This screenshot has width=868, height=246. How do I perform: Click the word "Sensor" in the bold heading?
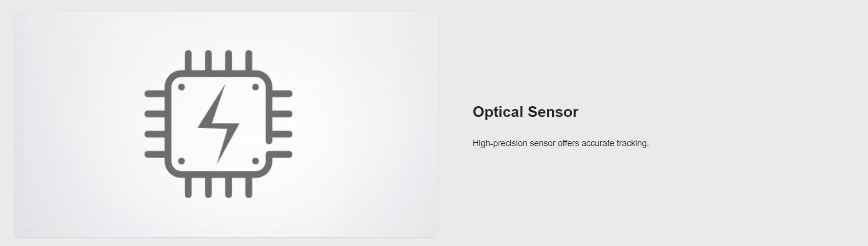point(553,112)
